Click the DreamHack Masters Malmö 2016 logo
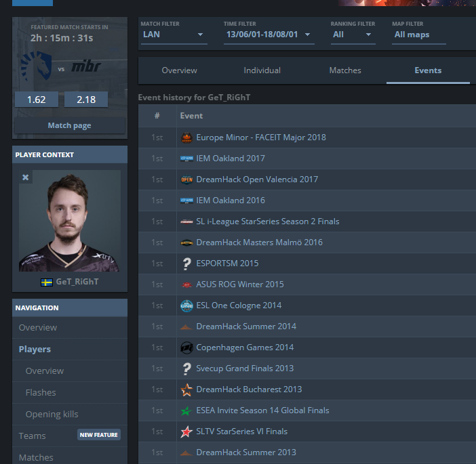 click(186, 242)
